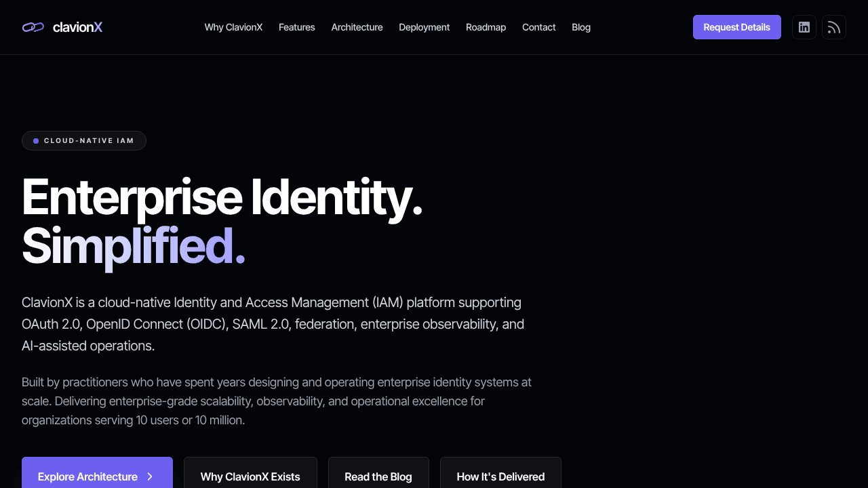Click the ClavionX logo icon
868x488 pixels.
pos(33,27)
